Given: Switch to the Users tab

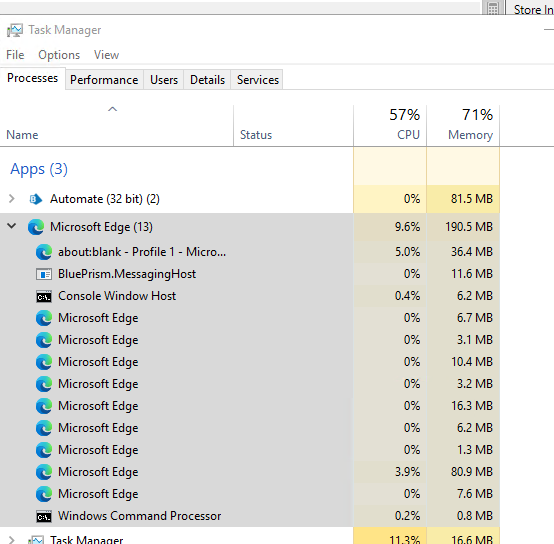Looking at the screenshot, I should (164, 80).
